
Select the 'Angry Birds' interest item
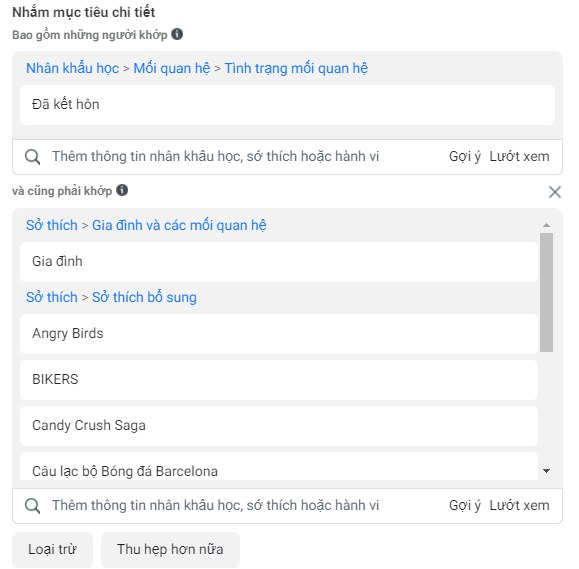[279, 334]
